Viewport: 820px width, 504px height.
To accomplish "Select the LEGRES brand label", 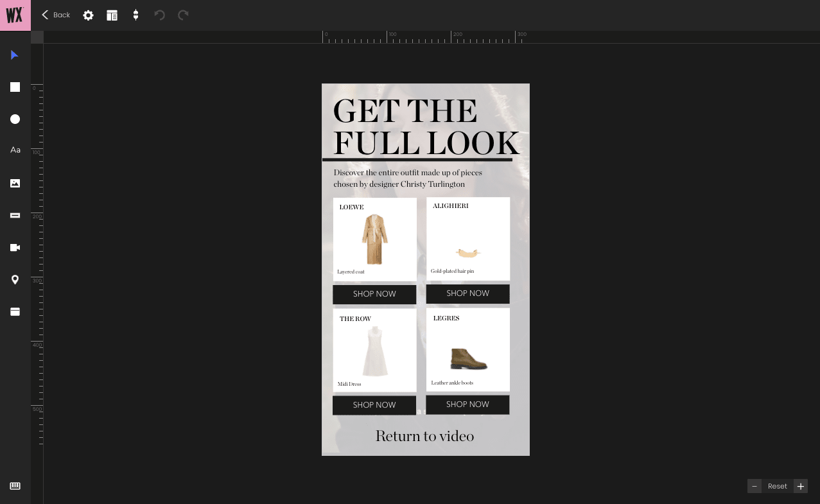I will [x=446, y=318].
